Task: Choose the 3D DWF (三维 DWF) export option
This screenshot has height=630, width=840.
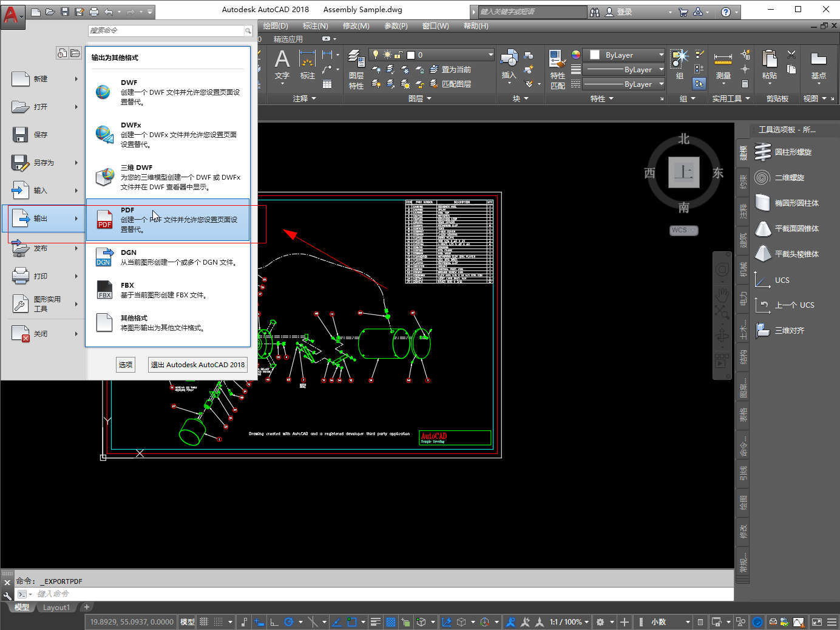Action: pos(168,177)
